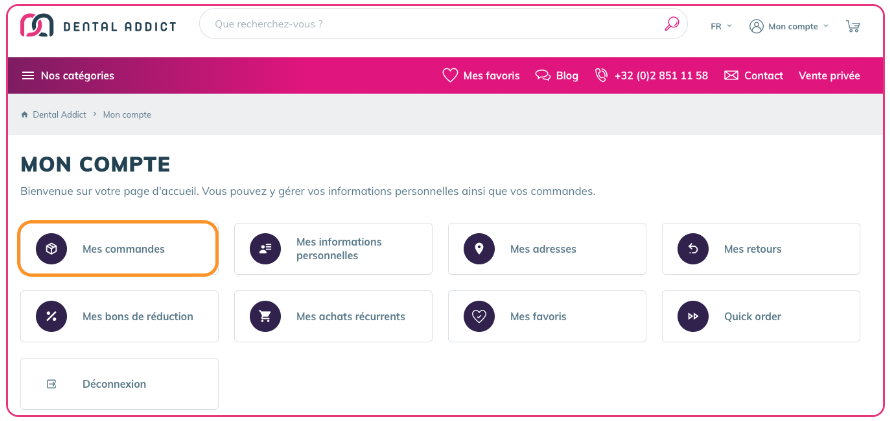This screenshot has height=421, width=890.
Task: Click the Quick order fast-forward icon
Action: pos(693,317)
